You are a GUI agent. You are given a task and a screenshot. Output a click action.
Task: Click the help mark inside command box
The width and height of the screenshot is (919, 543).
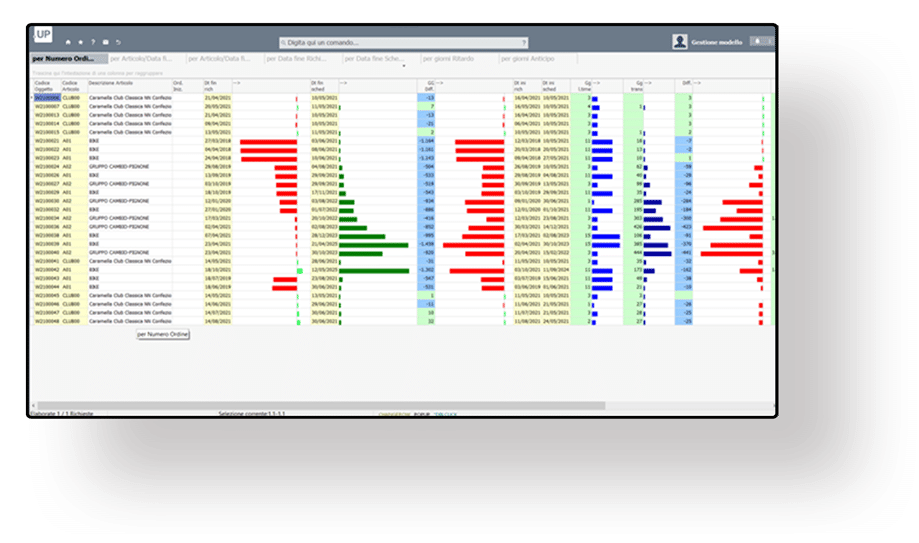pos(523,43)
